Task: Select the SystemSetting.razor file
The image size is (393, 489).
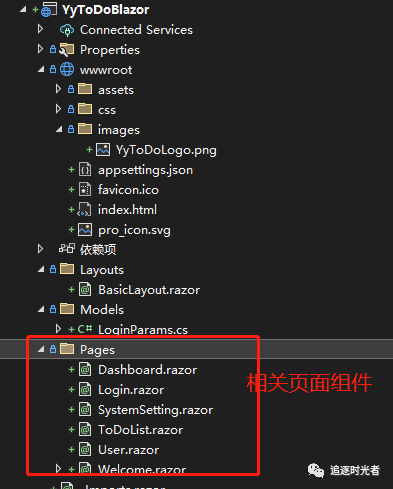Action: pos(155,410)
